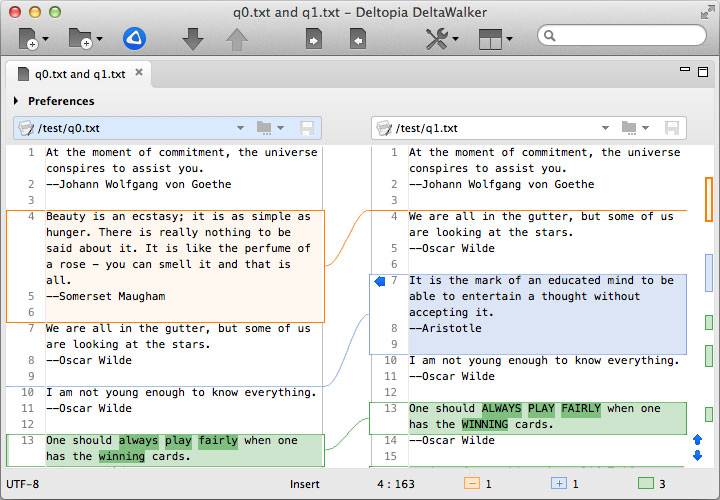Click the window layout icon
Image resolution: width=720 pixels, height=500 pixels.
[490, 39]
